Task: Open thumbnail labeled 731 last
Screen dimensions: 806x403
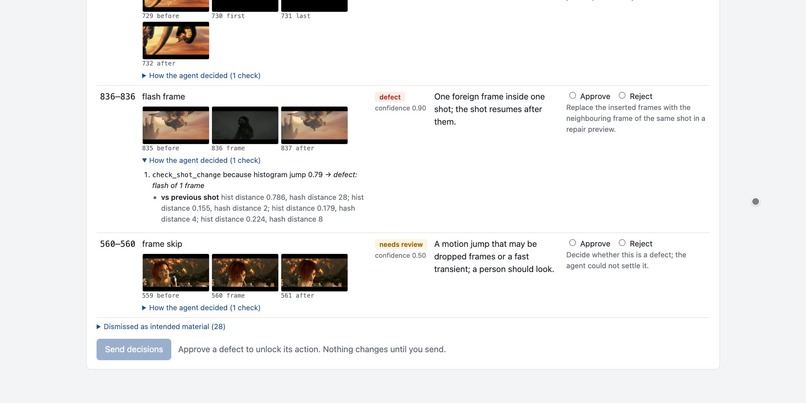Action: [x=314, y=6]
